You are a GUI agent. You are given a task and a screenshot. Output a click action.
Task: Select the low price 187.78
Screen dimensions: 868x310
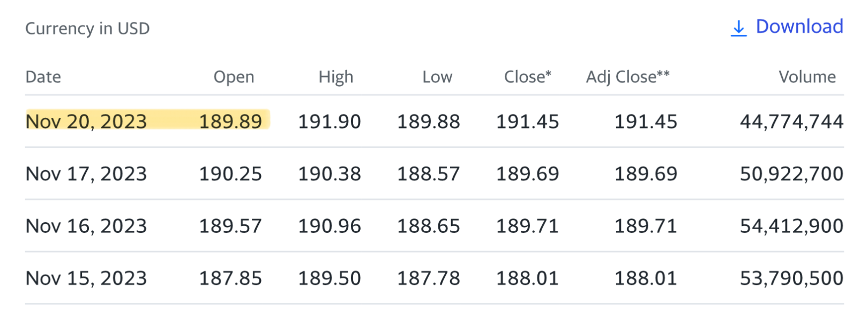(x=428, y=278)
